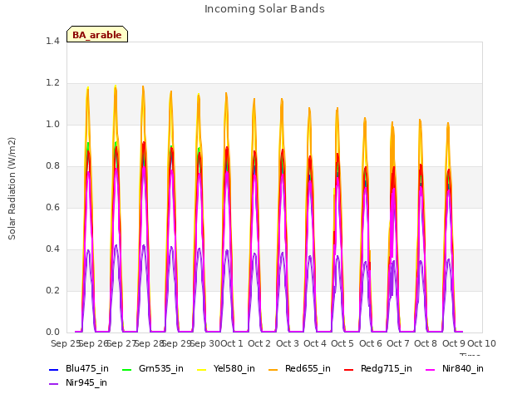The width and height of the screenshot is (532, 399).
Task: Toggle the Grn535_in legend entry
Action: [153, 369]
